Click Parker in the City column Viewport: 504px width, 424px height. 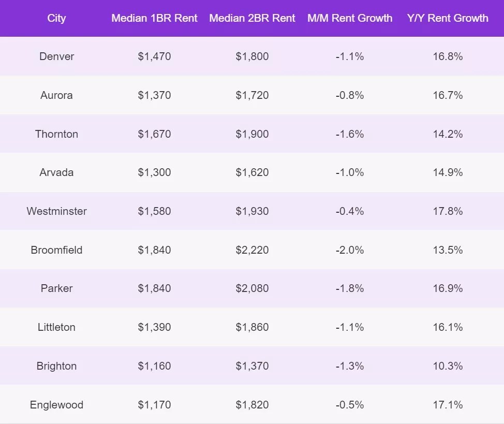pyautogui.click(x=56, y=288)
